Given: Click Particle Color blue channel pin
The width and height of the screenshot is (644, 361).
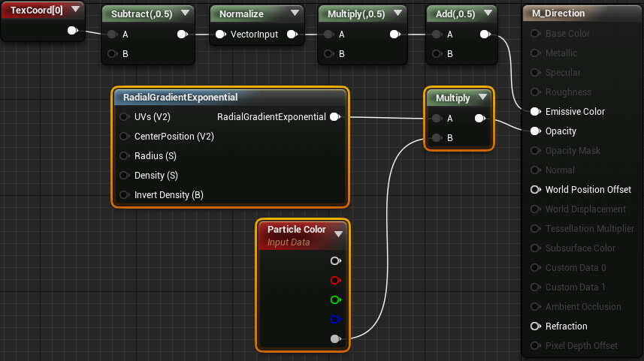Looking at the screenshot, I should [x=336, y=319].
